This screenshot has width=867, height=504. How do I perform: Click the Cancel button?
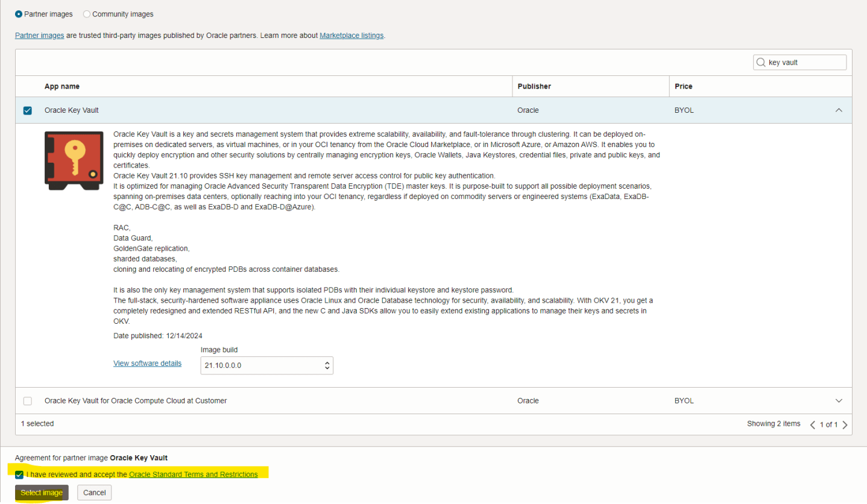click(94, 493)
